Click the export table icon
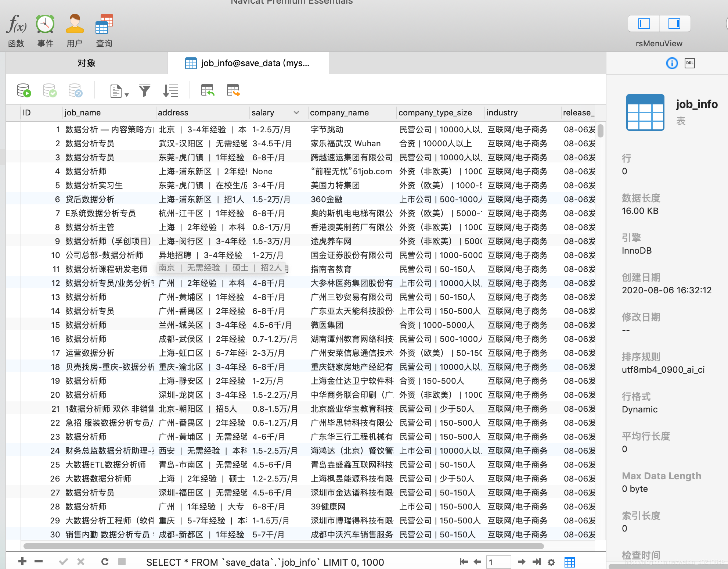Image resolution: width=728 pixels, height=569 pixels. click(x=233, y=90)
